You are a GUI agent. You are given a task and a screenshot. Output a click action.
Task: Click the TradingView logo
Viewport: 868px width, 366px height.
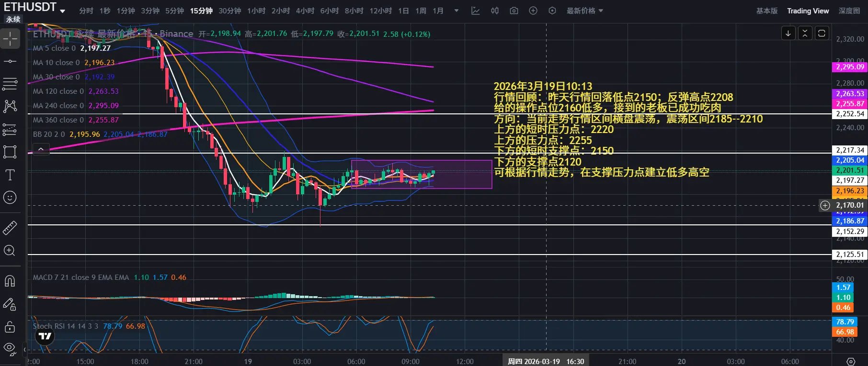[x=45, y=336]
